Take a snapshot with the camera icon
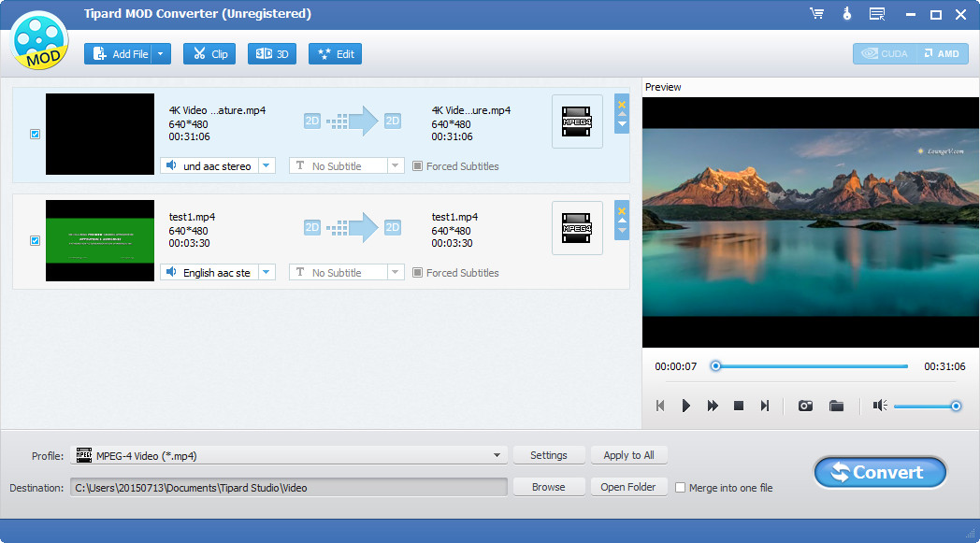The width and height of the screenshot is (980, 543). coord(804,406)
